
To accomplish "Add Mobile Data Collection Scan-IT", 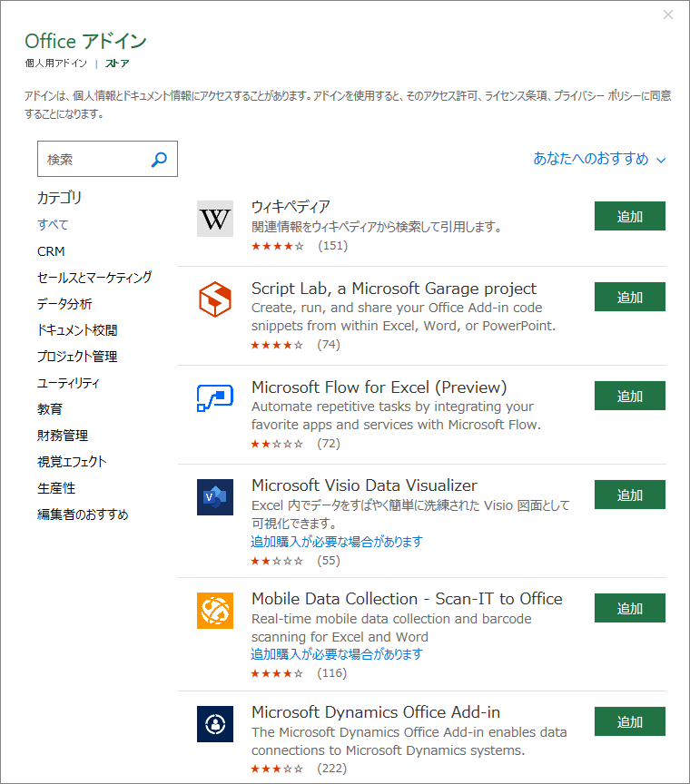I will (x=629, y=608).
